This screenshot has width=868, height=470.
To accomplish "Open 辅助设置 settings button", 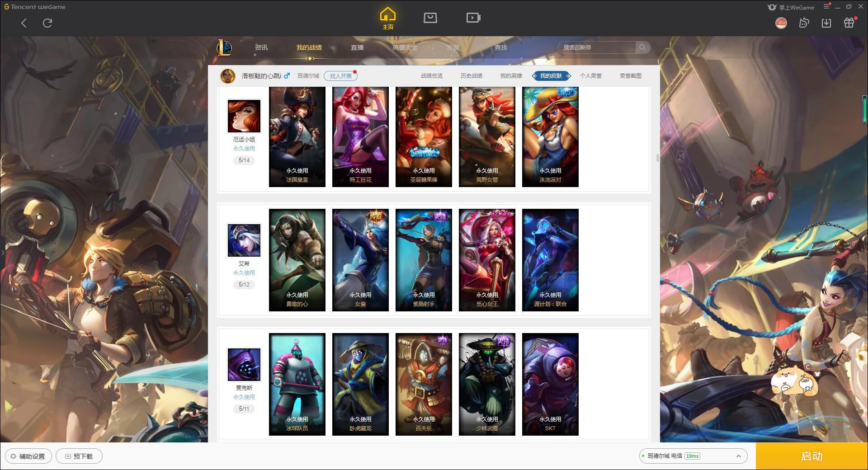I will [28, 456].
